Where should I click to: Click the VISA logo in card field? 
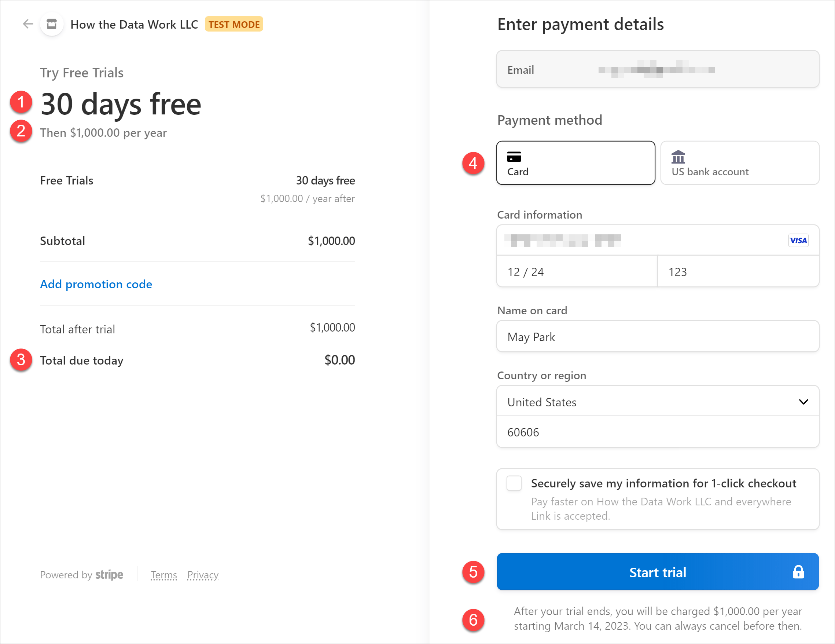click(x=798, y=241)
